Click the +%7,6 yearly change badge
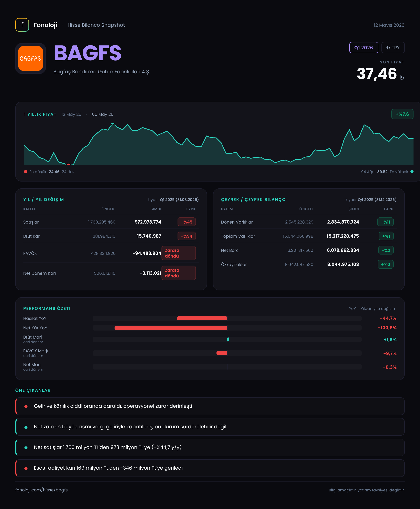Viewport: 420px width, 509px height. [x=402, y=114]
